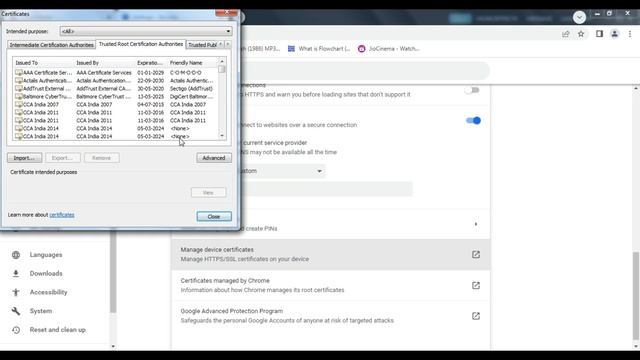This screenshot has height=360, width=640.
Task: Open the Chrome profile avatar icon
Action: pos(614,34)
